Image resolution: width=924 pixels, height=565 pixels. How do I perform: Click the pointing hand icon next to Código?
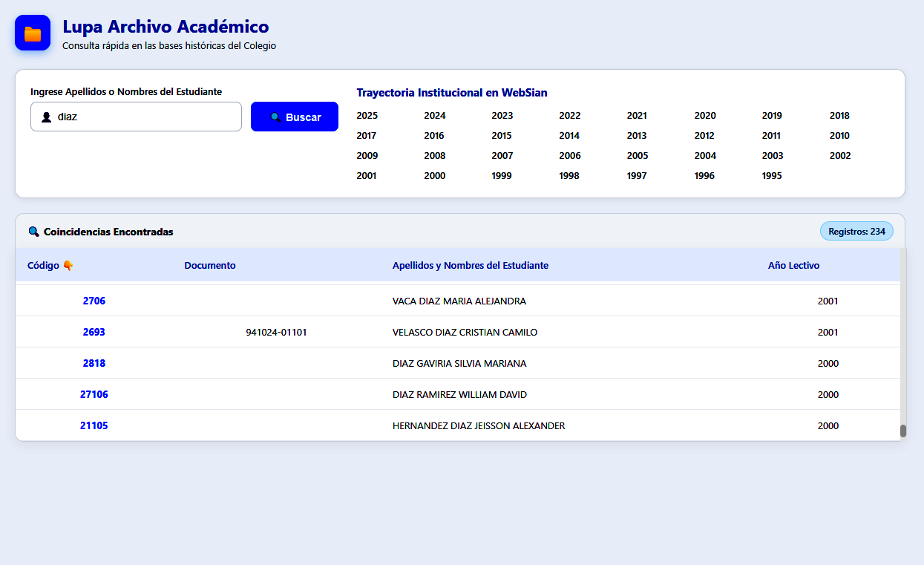[68, 266]
